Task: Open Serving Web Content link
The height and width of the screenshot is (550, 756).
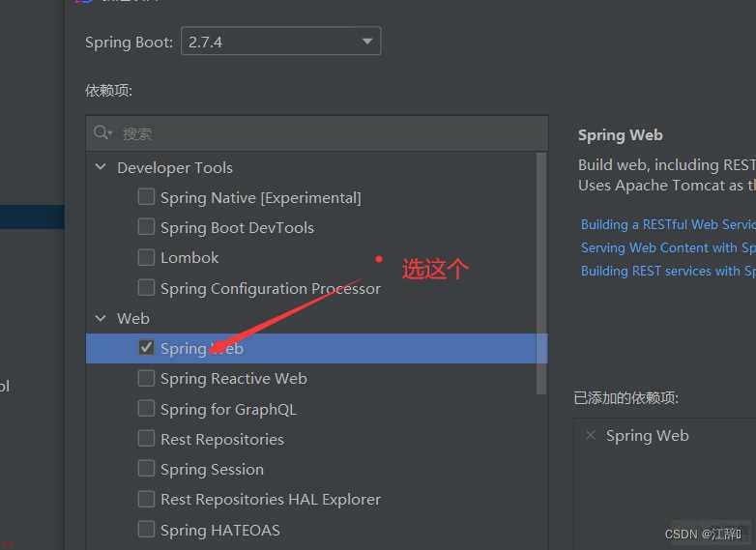Action: 668,247
